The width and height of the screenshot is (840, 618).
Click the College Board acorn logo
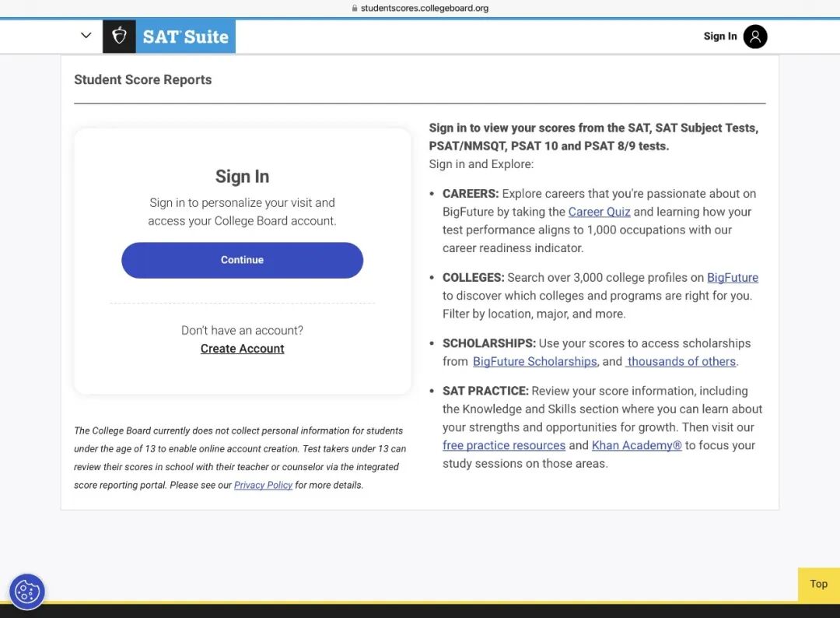tap(119, 37)
